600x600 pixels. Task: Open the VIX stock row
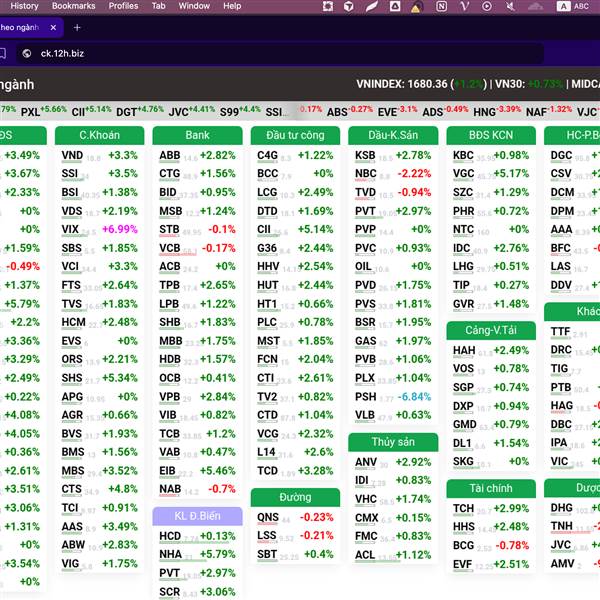point(99,230)
